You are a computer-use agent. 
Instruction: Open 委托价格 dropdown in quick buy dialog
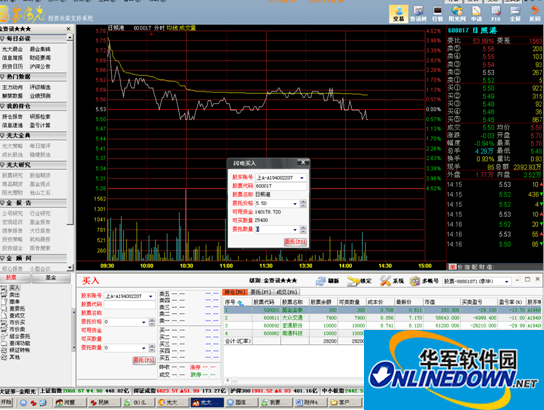coord(295,204)
